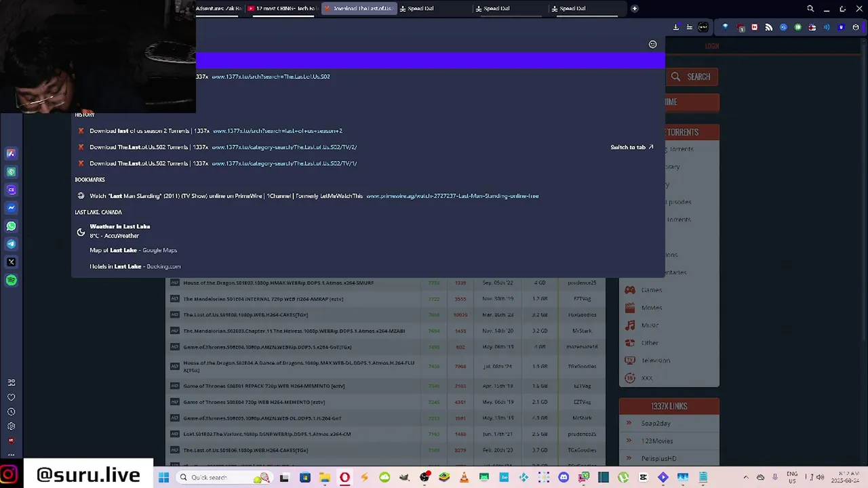Image resolution: width=868 pixels, height=488 pixels.
Task: Click the blue gem extension icon
Action: (725, 27)
